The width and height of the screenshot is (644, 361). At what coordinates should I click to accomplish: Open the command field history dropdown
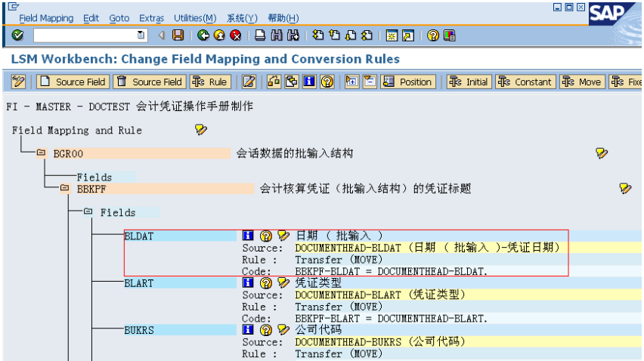click(x=141, y=35)
